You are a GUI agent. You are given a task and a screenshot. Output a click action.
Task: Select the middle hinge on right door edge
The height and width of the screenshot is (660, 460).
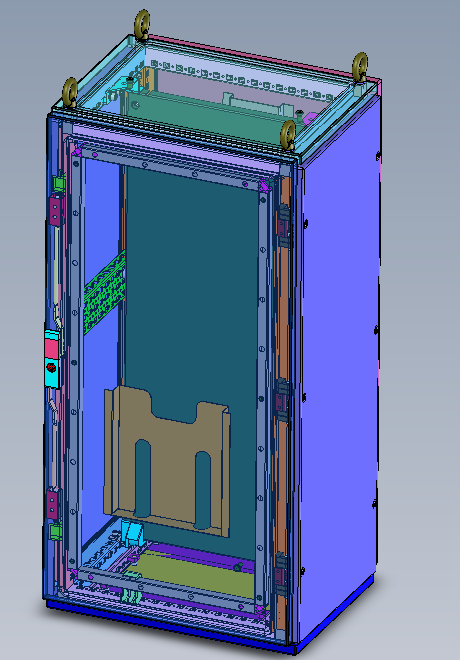click(282, 400)
